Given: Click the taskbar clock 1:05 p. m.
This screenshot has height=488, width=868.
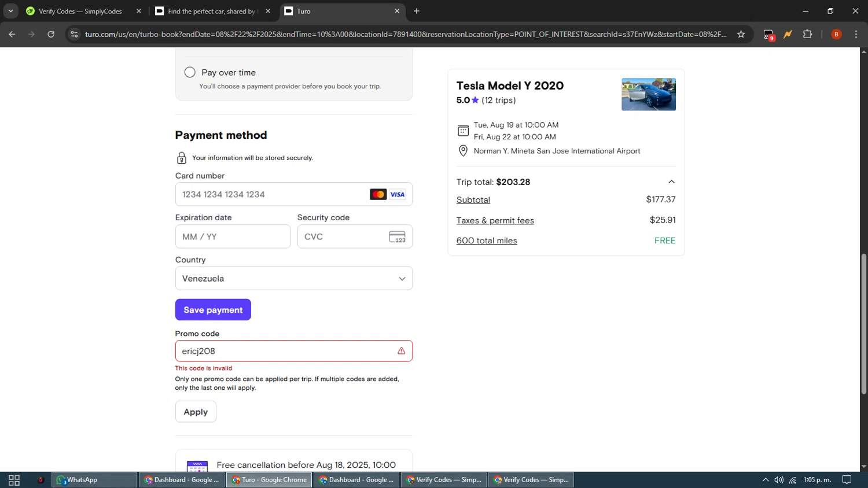Looking at the screenshot, I should click(817, 480).
